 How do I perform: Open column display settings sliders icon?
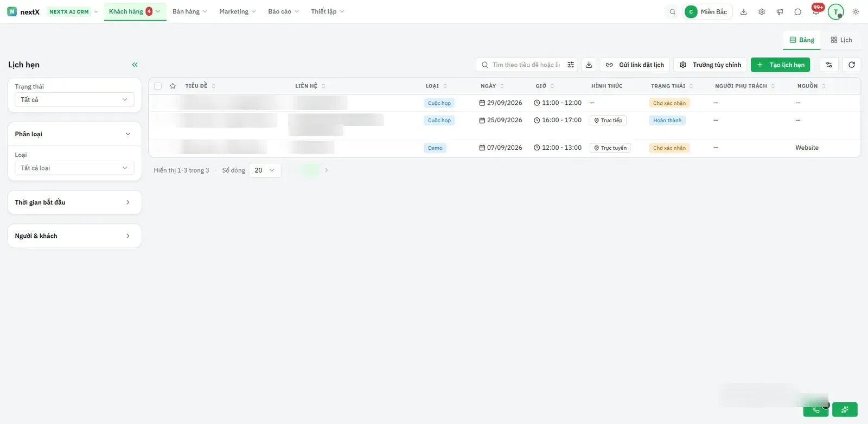pos(829,65)
